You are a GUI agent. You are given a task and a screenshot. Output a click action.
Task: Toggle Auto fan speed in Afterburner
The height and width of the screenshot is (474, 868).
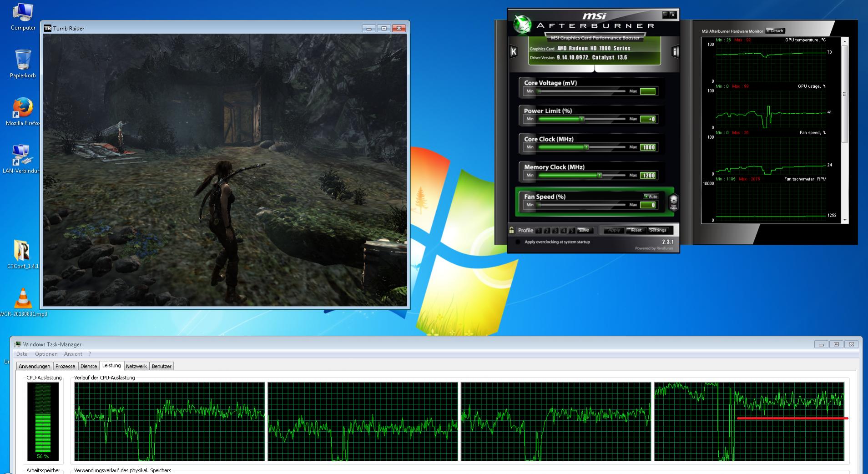tap(651, 197)
